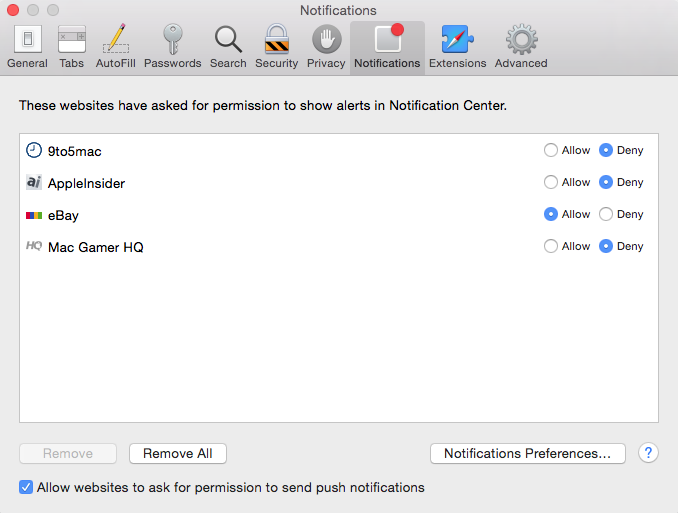The width and height of the screenshot is (678, 513).
Task: Close the Notifications window with red button
Action: [x=13, y=10]
